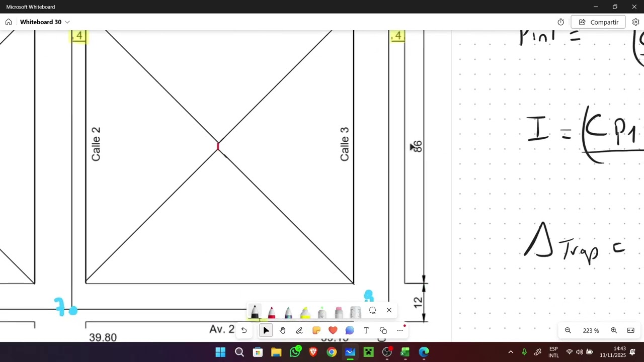Image resolution: width=644 pixels, height=362 pixels.
Task: Open pen menu in system tray
Action: (x=538, y=352)
